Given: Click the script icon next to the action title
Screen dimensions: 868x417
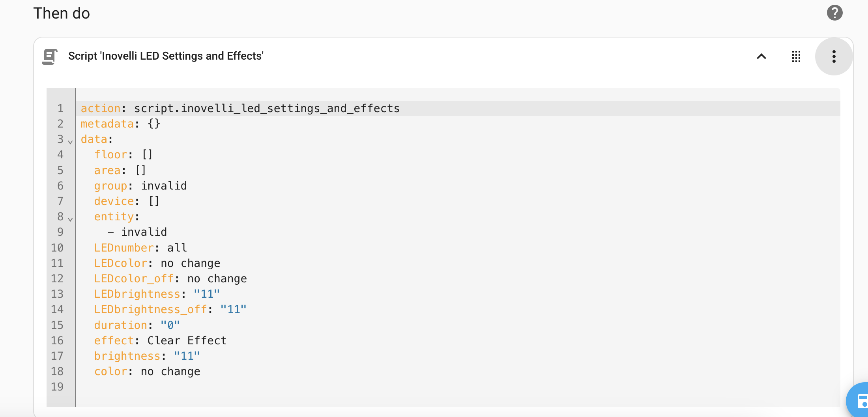Looking at the screenshot, I should (x=50, y=56).
